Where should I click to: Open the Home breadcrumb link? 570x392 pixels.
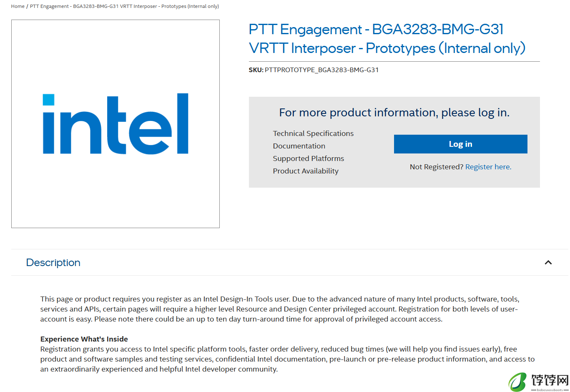tap(18, 6)
